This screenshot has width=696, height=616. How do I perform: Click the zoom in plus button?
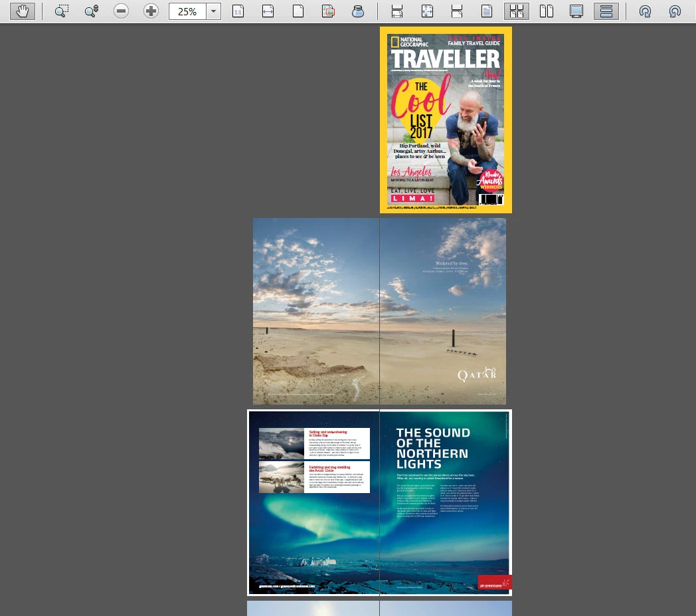[151, 11]
